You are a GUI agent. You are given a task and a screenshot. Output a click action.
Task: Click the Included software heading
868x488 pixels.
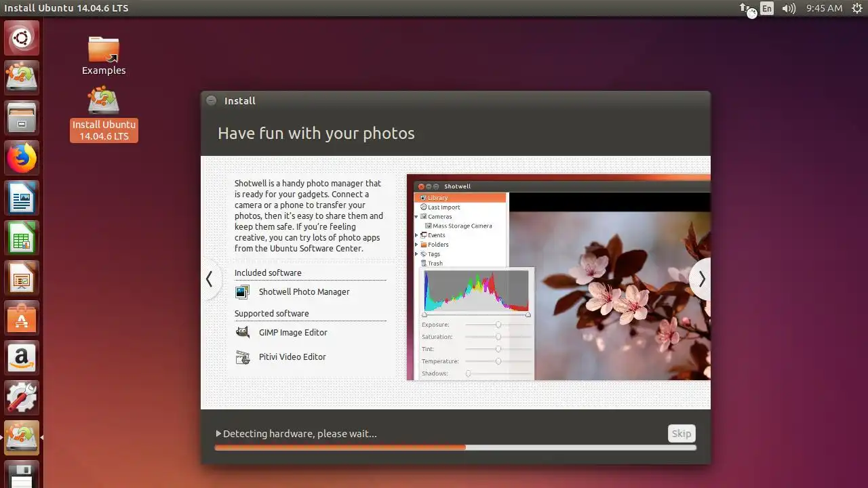click(268, 273)
